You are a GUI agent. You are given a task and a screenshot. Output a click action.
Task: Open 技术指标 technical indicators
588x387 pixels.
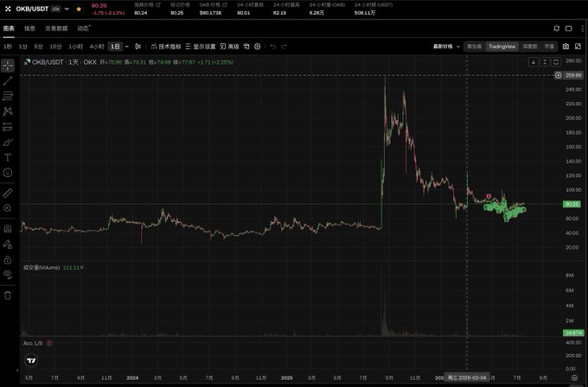(166, 47)
